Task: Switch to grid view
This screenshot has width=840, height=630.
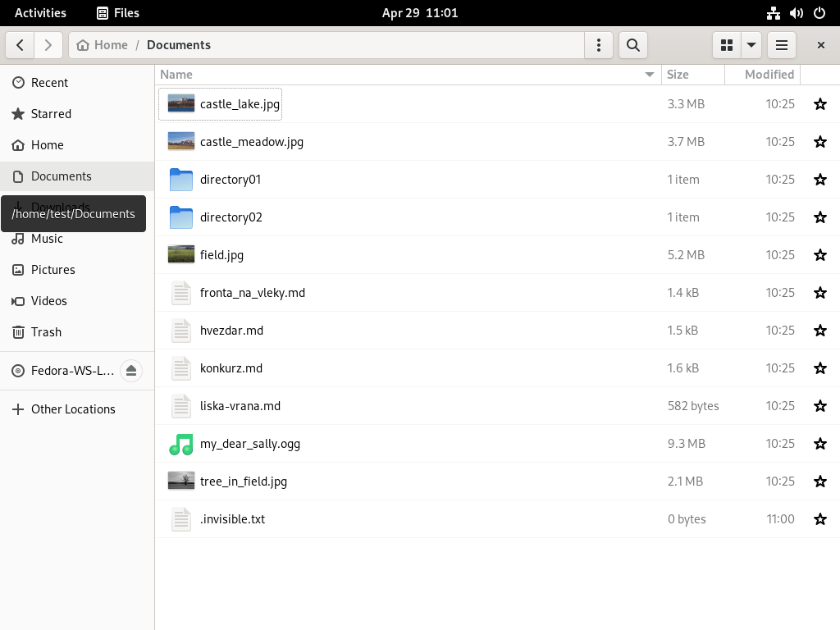Action: pos(727,45)
